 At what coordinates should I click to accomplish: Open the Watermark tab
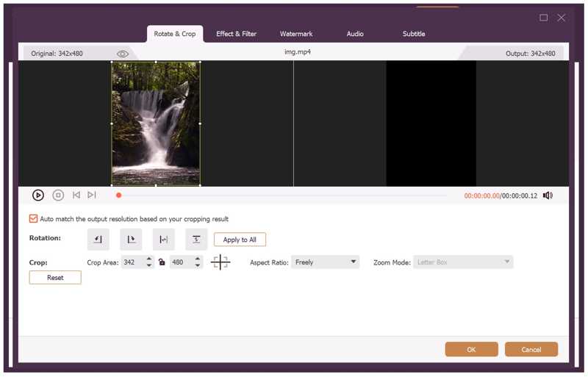(x=296, y=34)
